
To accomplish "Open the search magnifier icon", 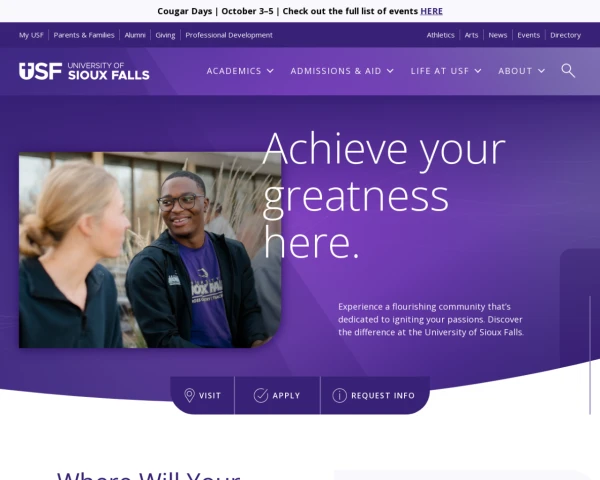I will 568,71.
